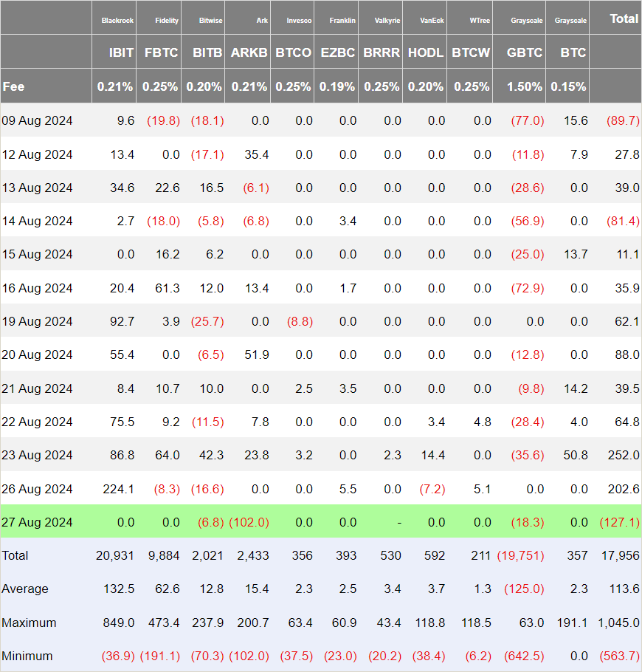Select the 252.0 total on 23 Aug
The height and width of the screenshot is (672, 642).
click(624, 455)
